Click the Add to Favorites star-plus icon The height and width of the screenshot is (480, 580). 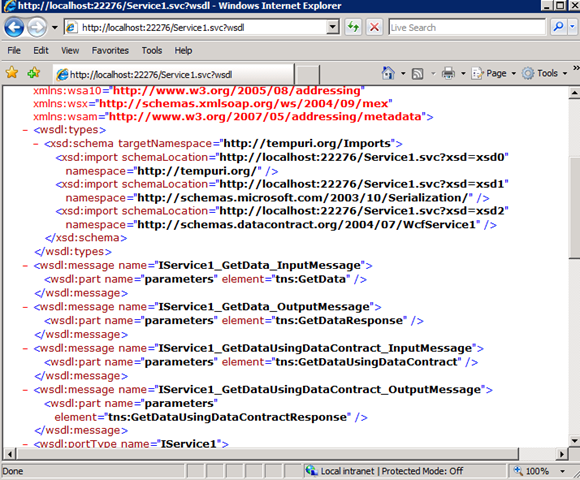pyautogui.click(x=34, y=72)
